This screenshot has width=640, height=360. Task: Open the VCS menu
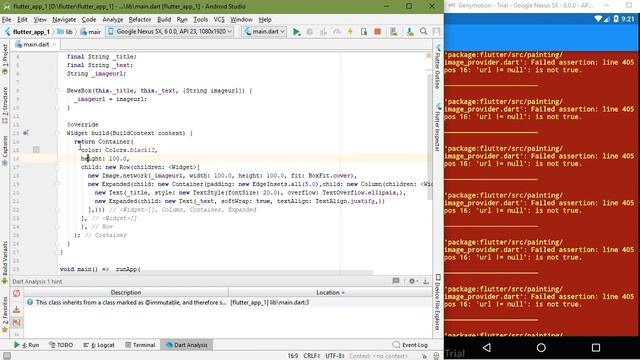tap(219, 20)
